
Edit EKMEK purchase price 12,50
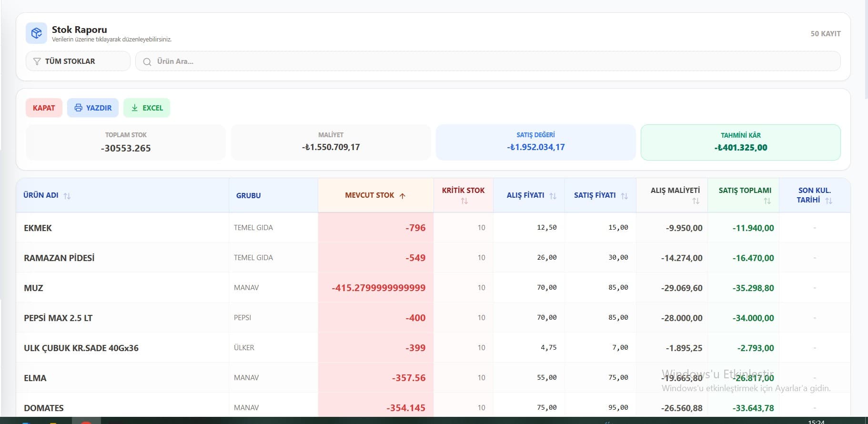click(547, 228)
